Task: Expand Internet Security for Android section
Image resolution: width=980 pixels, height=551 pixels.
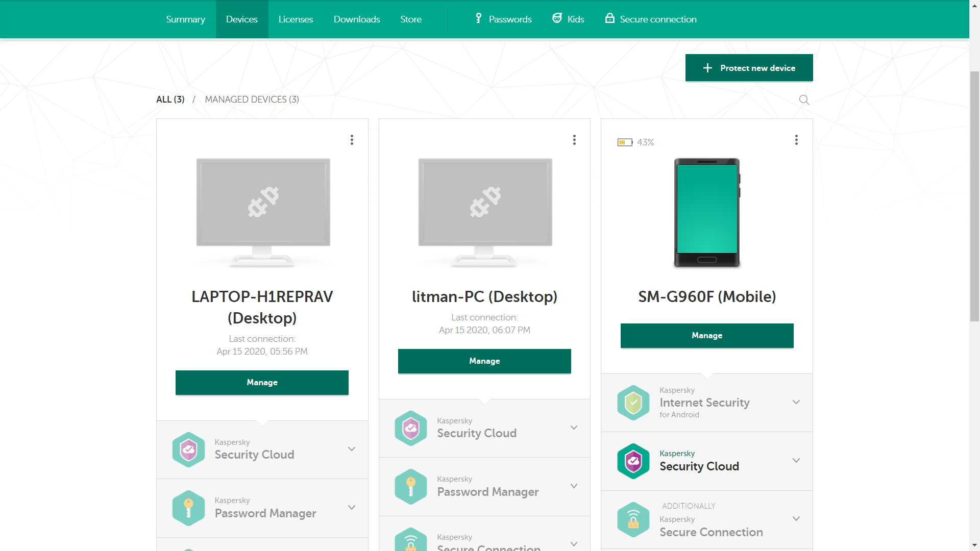Action: click(796, 402)
